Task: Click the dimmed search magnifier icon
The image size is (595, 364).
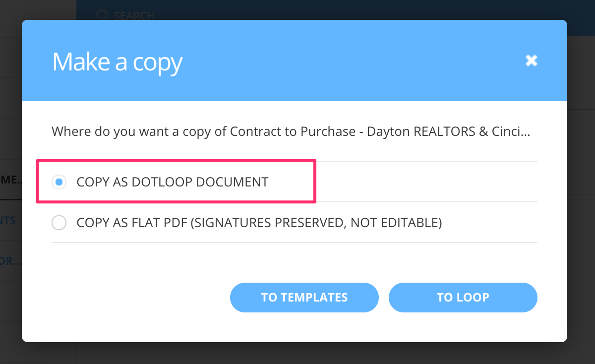Action: [x=102, y=15]
